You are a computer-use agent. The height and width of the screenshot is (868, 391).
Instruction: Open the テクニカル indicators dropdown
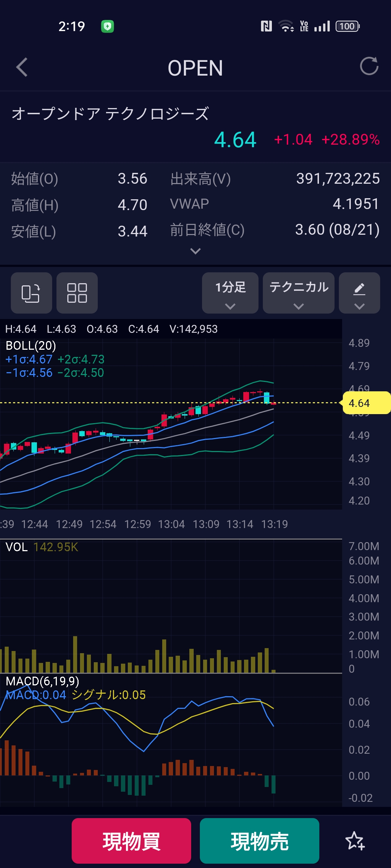click(299, 293)
